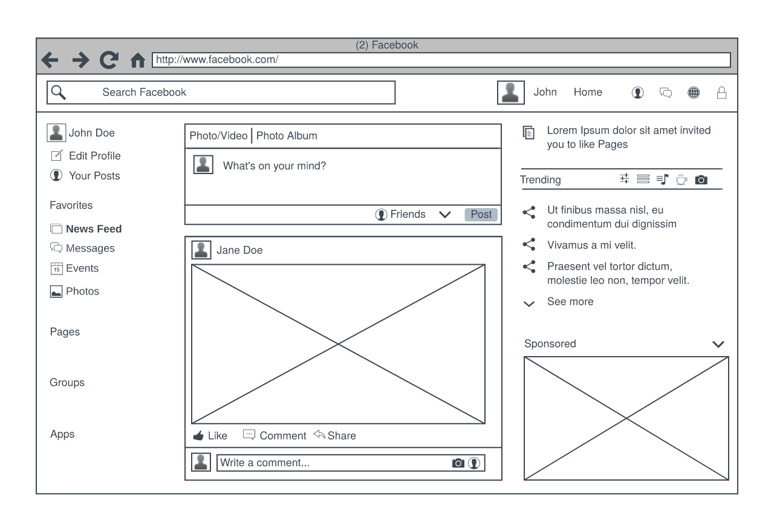Open friend requests icon in top navigation

637,92
